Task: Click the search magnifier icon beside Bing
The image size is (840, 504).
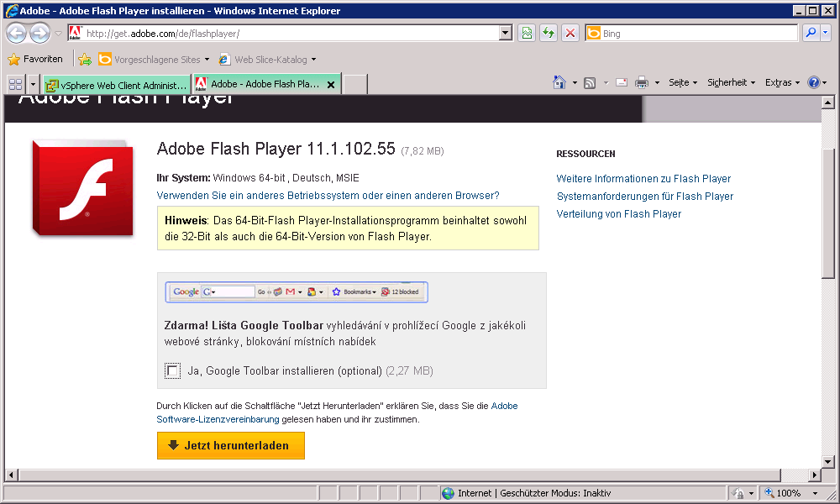Action: (x=811, y=34)
